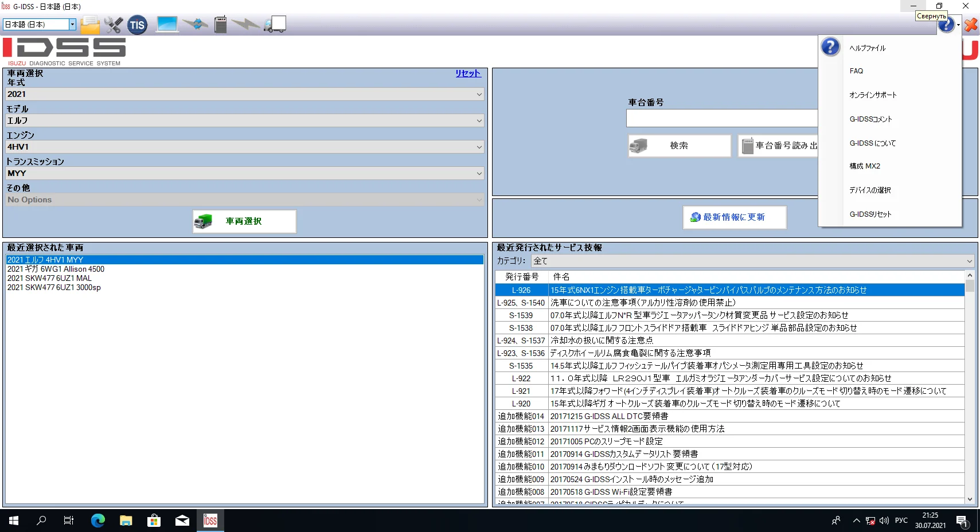Viewport: 980px width, 532px height.
Task: Click the blue sync arrows connection icon
Action: pos(196,24)
